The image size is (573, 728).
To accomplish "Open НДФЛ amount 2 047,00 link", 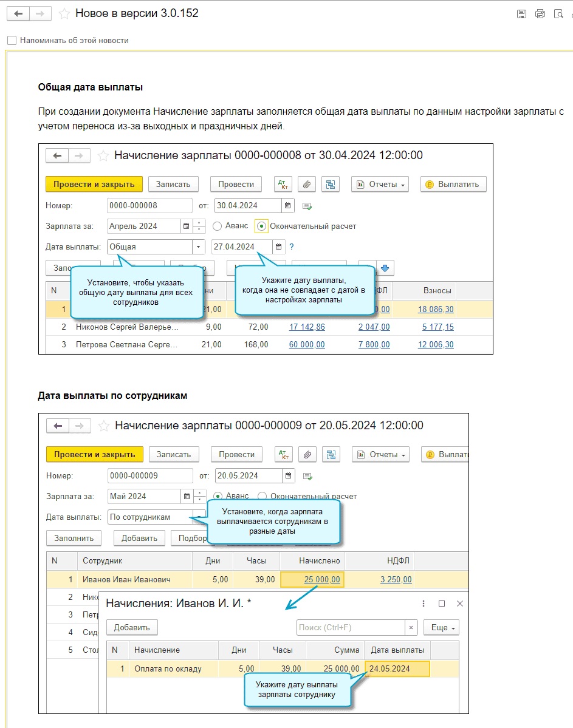I will click(x=374, y=327).
